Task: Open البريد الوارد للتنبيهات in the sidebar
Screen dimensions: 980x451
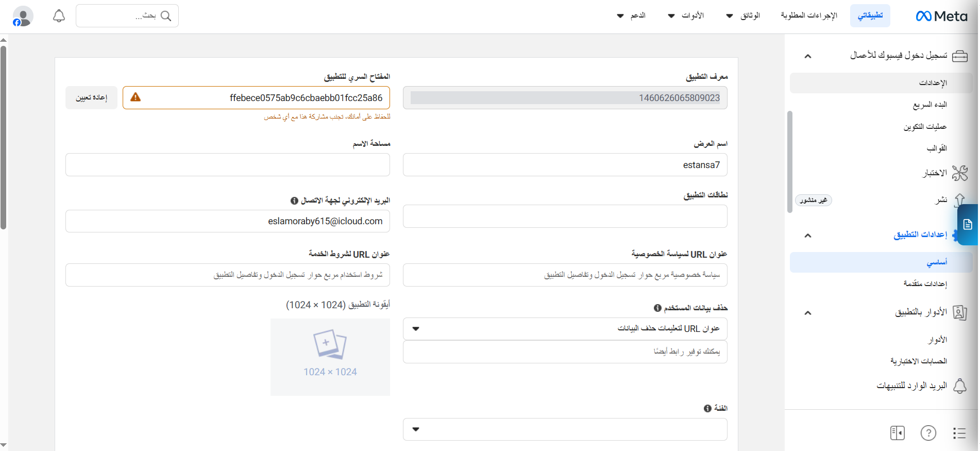Action: [x=912, y=386]
